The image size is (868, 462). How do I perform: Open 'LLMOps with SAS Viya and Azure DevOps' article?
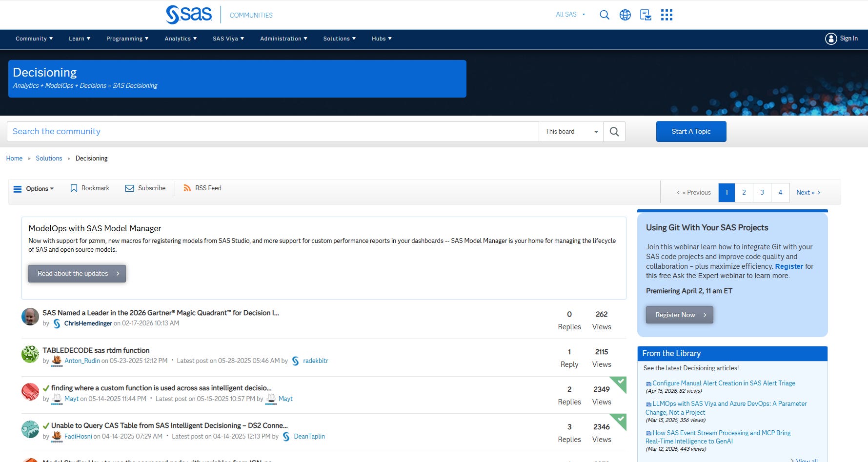(x=726, y=408)
